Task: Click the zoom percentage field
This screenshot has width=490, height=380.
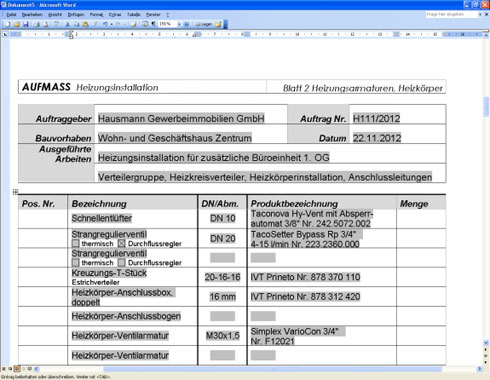Action: (x=167, y=24)
